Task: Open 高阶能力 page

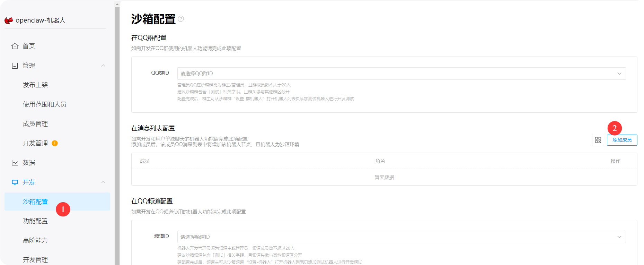Action: tap(35, 240)
